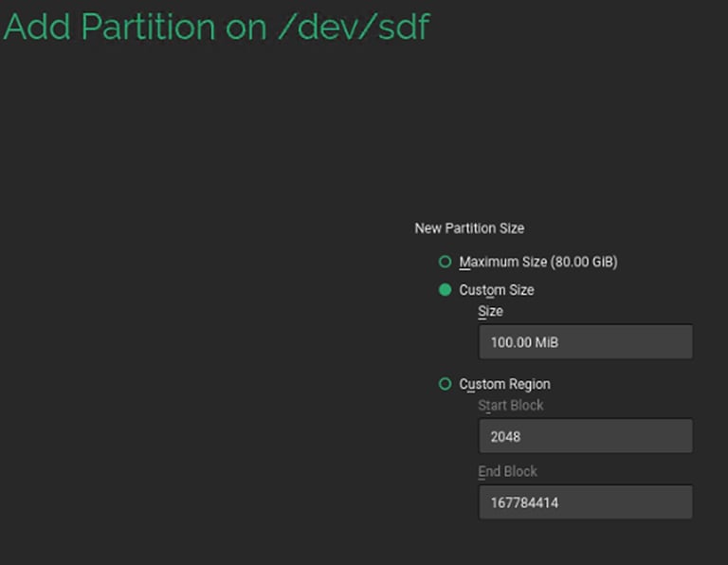Click '/dev/sdf' in the page title

click(353, 27)
